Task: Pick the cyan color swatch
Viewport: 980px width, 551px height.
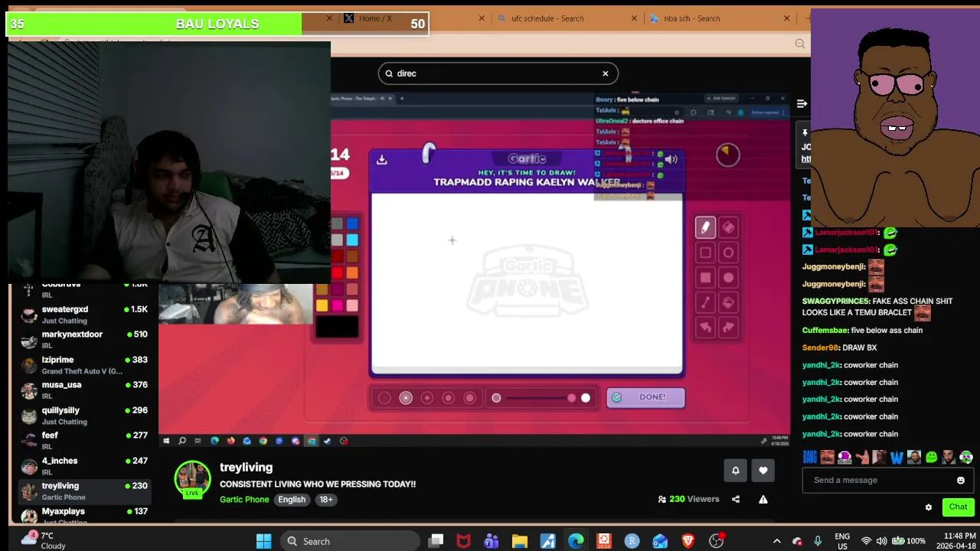Action: 352,240
